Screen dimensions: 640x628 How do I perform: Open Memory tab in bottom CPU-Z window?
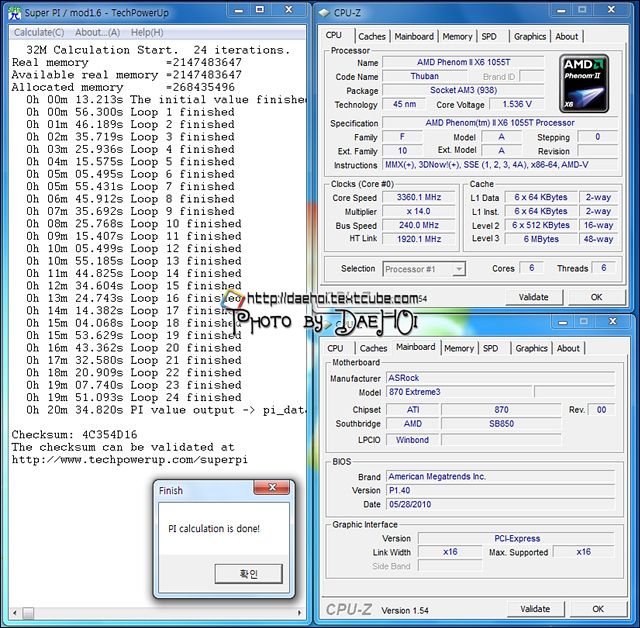tap(459, 348)
